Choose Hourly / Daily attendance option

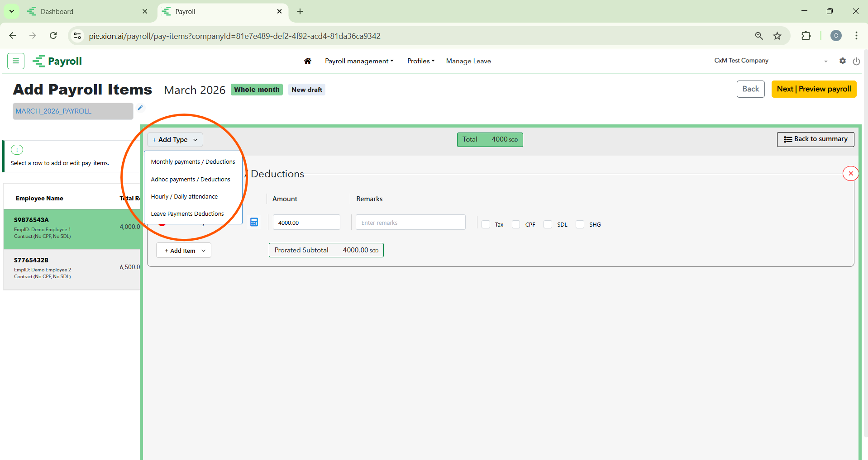click(184, 197)
